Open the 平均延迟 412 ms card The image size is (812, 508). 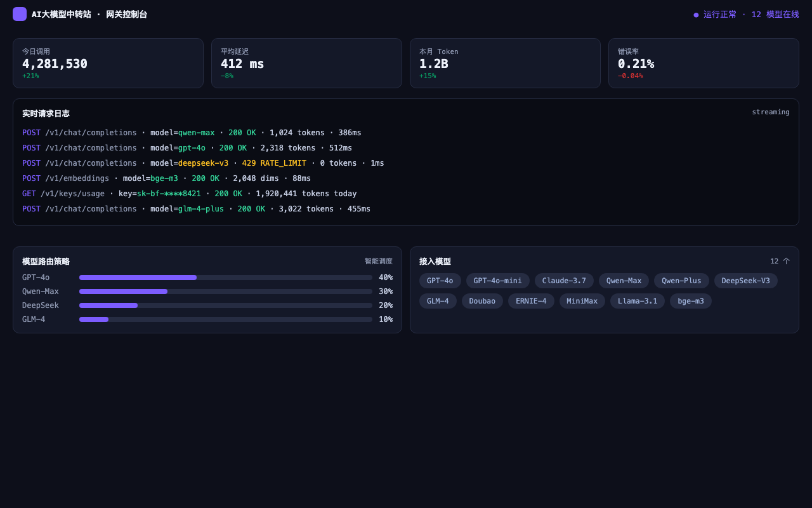tap(306, 63)
